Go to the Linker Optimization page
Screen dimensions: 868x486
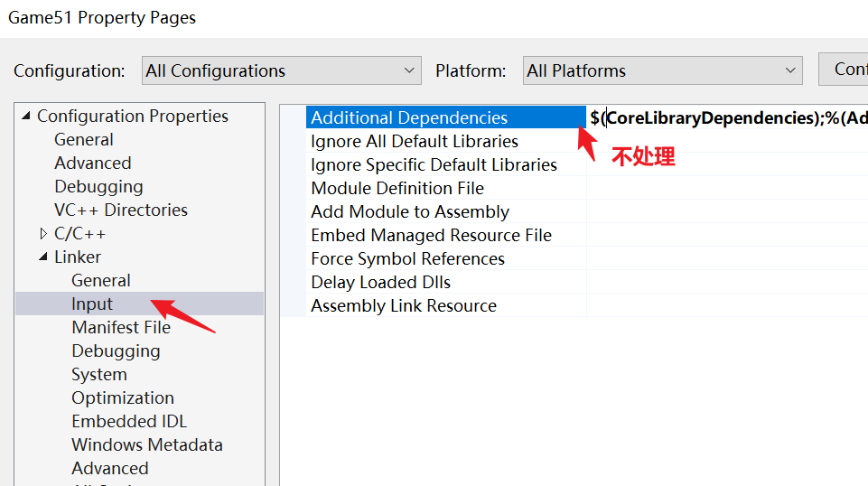point(123,397)
